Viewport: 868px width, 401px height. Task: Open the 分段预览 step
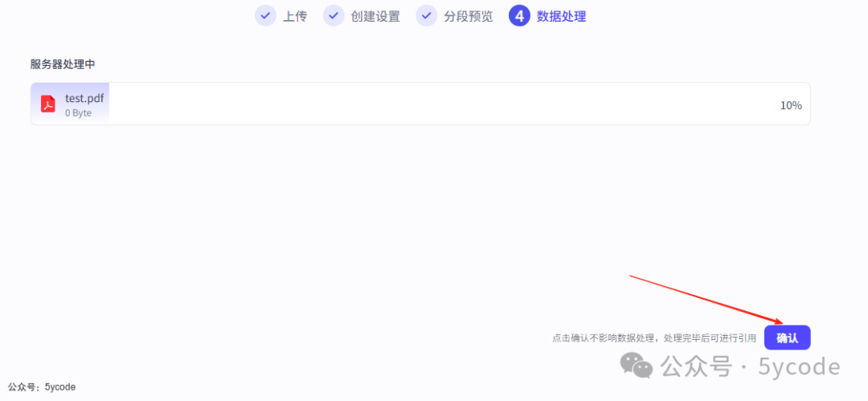pyautogui.click(x=469, y=16)
